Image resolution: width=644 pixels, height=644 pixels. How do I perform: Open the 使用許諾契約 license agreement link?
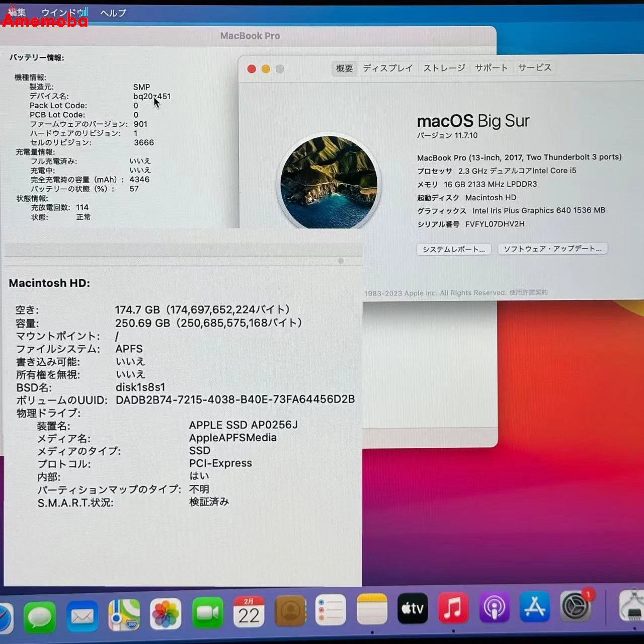tap(528, 293)
